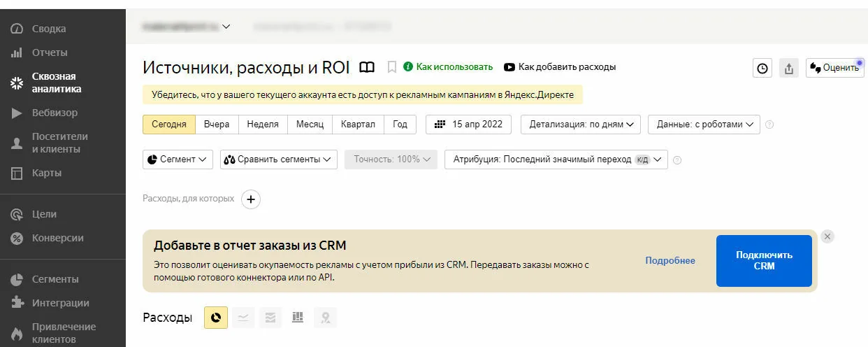This screenshot has height=347, width=868.
Task: Click the Подключить CRM button
Action: (764, 261)
